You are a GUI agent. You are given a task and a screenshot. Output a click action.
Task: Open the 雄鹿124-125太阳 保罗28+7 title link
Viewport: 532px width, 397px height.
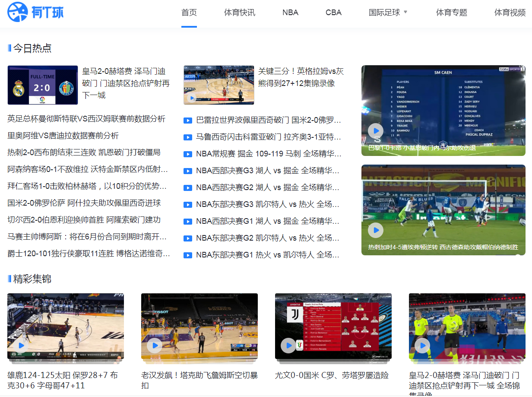[x=63, y=381]
